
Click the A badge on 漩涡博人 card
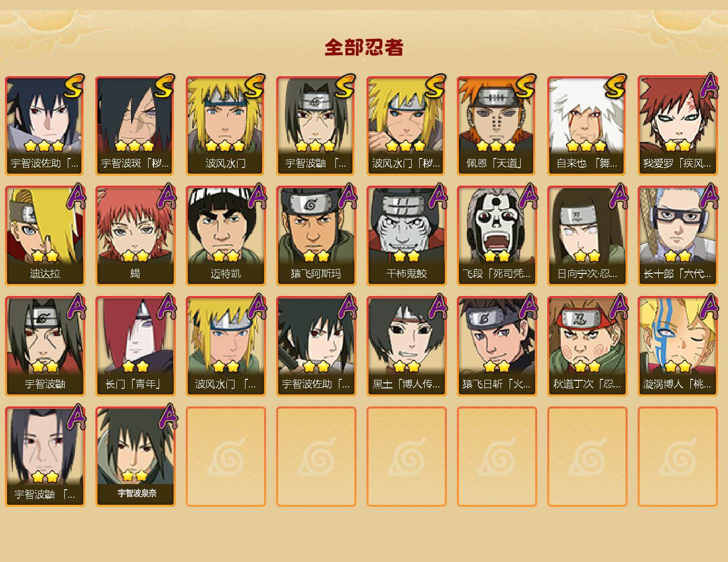point(709,306)
